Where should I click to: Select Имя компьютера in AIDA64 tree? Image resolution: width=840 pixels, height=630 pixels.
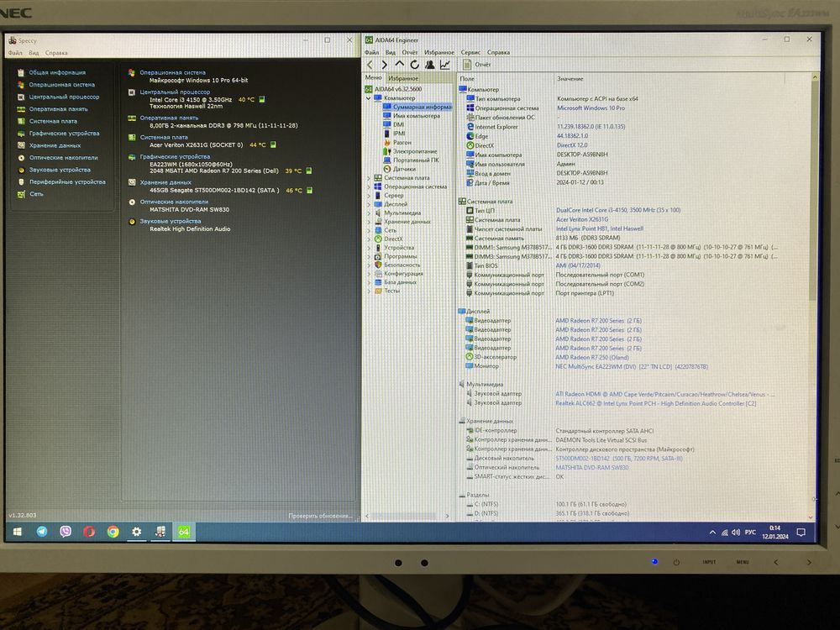click(412, 116)
